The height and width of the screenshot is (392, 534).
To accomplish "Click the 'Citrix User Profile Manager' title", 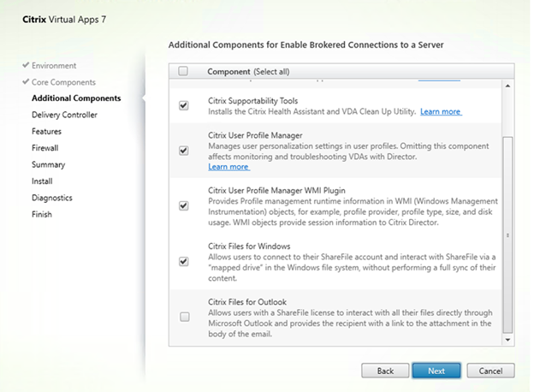I will pos(255,135).
